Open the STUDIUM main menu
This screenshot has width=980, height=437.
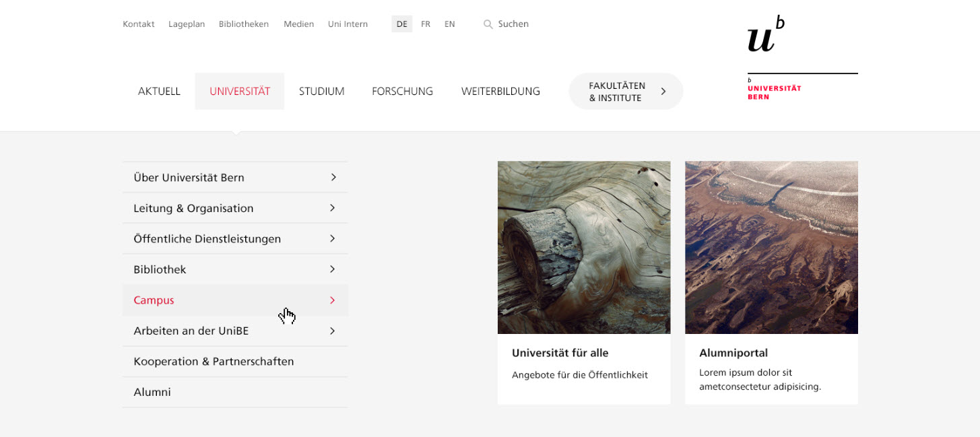pyautogui.click(x=322, y=92)
